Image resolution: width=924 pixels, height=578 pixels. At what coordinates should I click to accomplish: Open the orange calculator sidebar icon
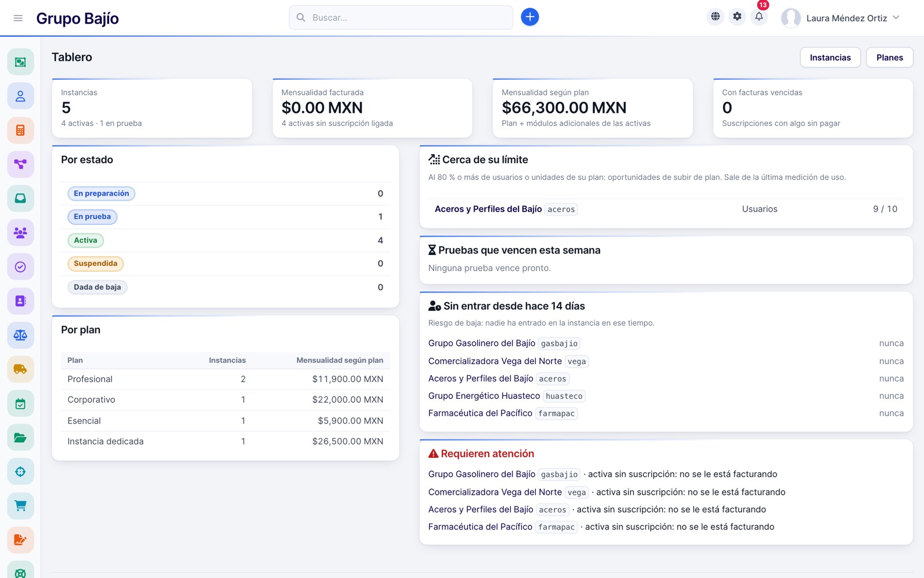coord(20,130)
